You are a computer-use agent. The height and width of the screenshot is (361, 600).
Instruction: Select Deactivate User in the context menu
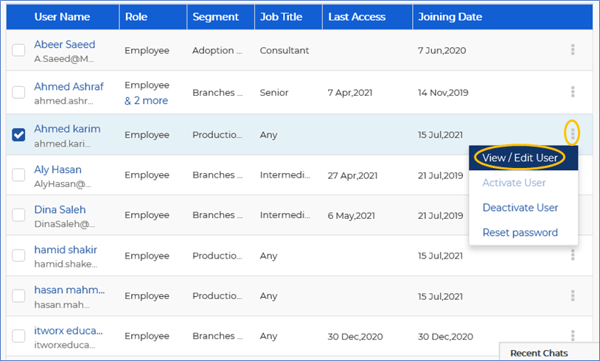pyautogui.click(x=520, y=207)
